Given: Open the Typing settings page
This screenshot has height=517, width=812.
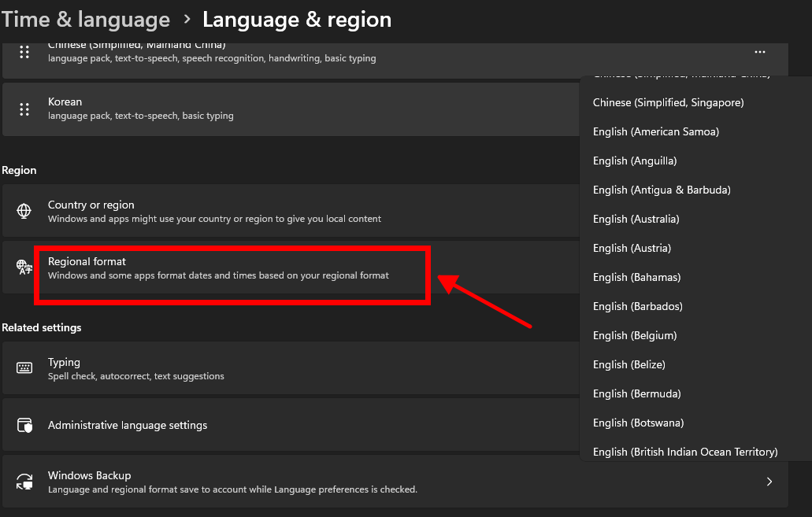Looking at the screenshot, I should 64,363.
